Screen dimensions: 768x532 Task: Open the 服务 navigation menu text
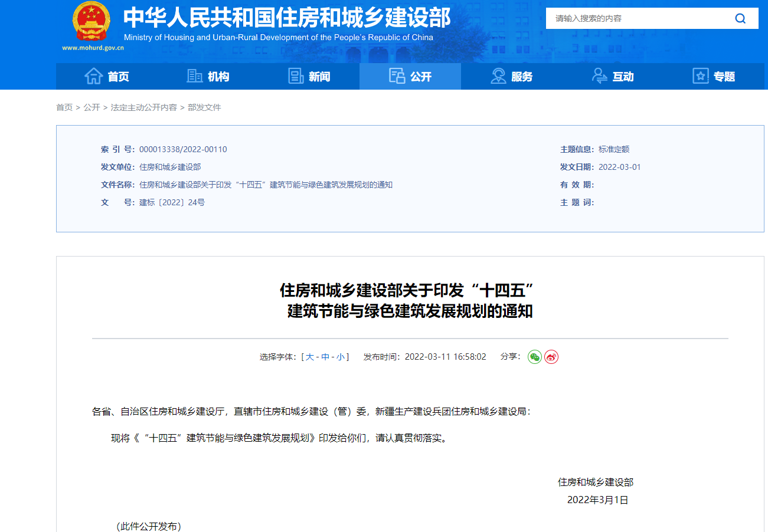click(x=522, y=77)
